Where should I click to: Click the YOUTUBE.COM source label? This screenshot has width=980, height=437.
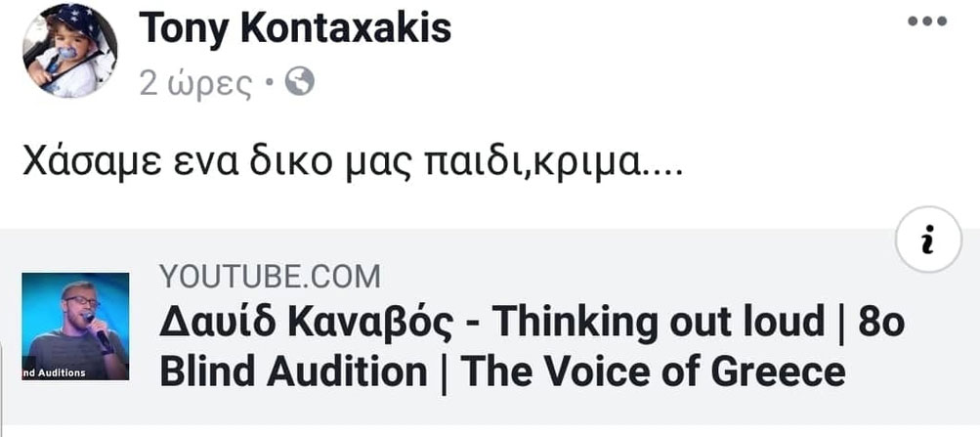click(x=270, y=278)
